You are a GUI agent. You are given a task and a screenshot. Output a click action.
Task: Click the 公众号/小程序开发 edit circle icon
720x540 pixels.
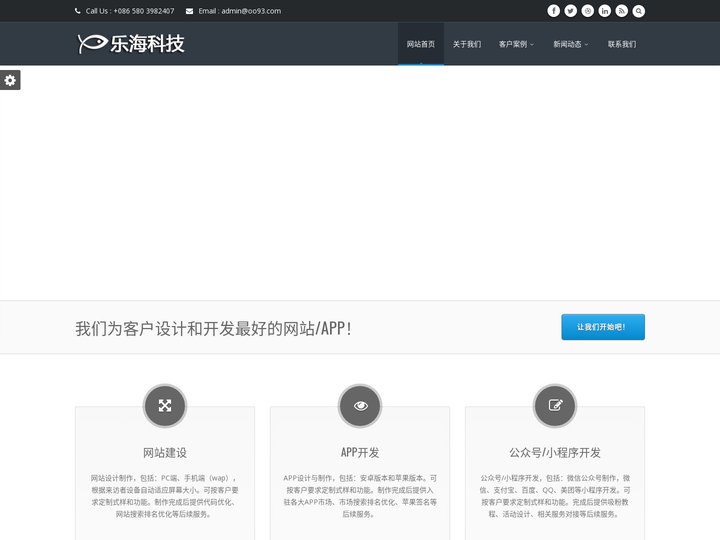(555, 406)
